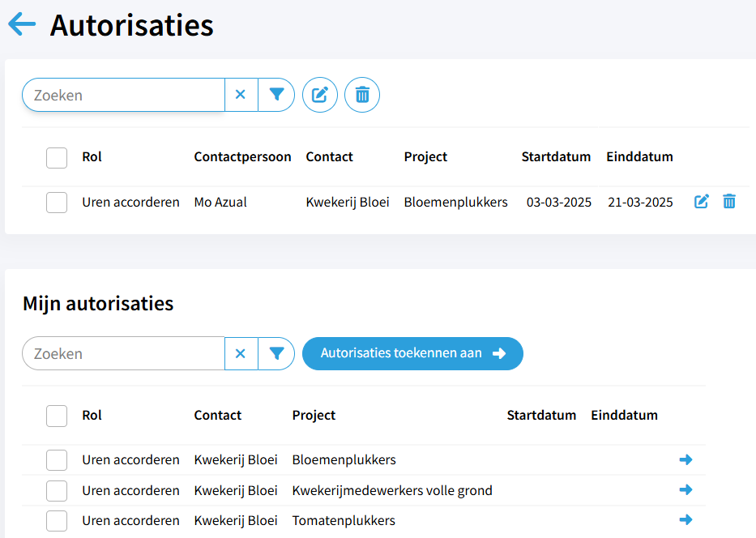Edit the Mo Azual authorization row

pyautogui.click(x=702, y=202)
